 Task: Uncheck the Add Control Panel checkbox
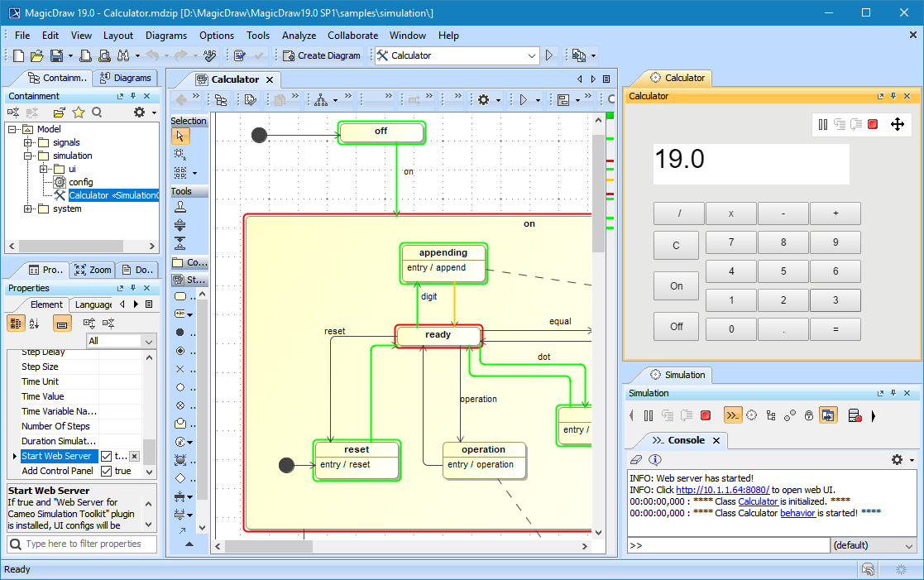click(x=106, y=471)
